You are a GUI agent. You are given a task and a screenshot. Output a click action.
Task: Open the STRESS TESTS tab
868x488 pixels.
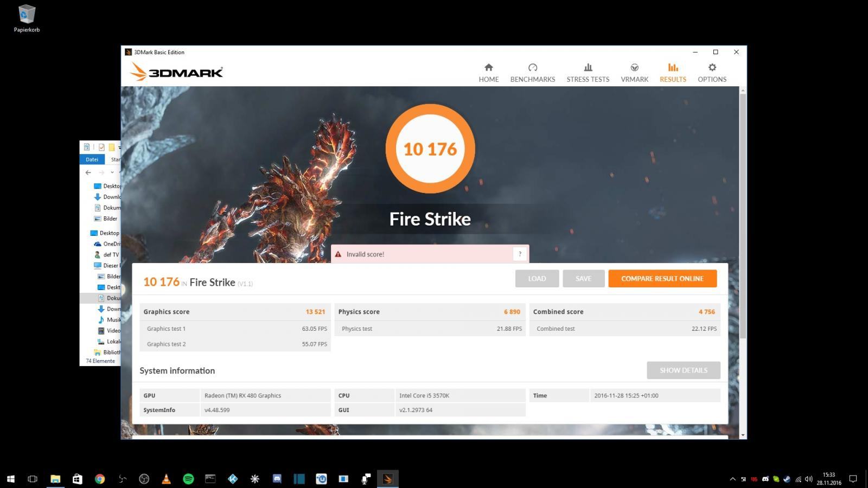point(588,73)
